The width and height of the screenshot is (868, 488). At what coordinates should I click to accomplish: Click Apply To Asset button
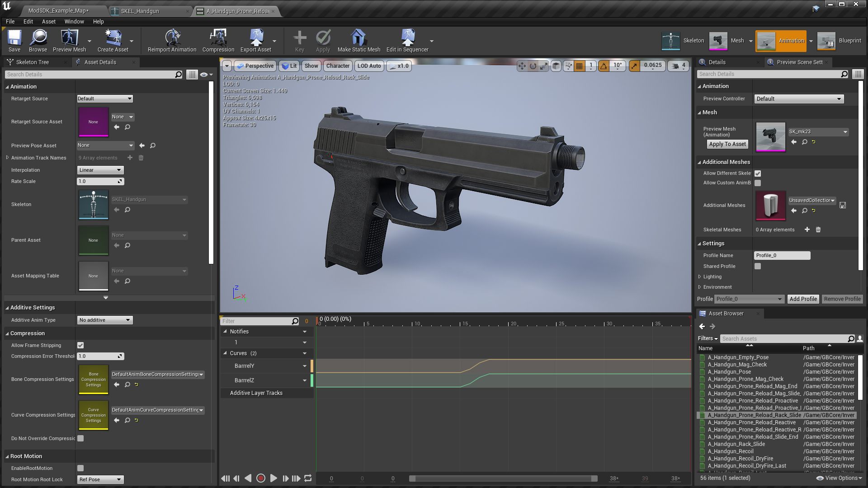pyautogui.click(x=727, y=144)
